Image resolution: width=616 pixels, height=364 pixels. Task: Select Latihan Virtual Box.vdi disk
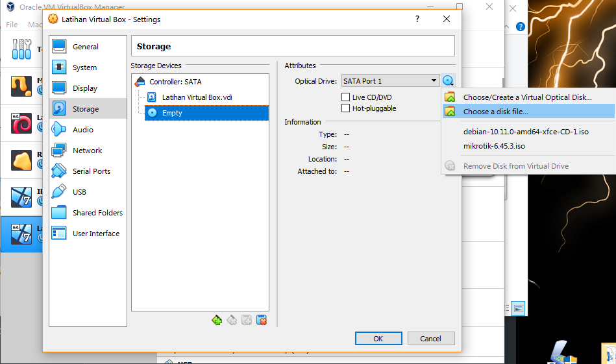click(196, 97)
